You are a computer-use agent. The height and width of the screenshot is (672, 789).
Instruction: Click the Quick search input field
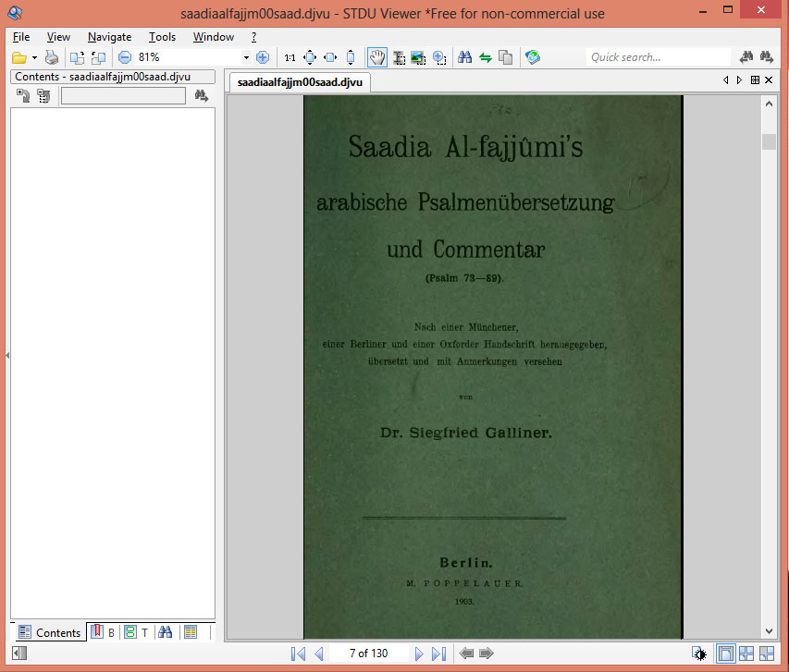click(658, 57)
